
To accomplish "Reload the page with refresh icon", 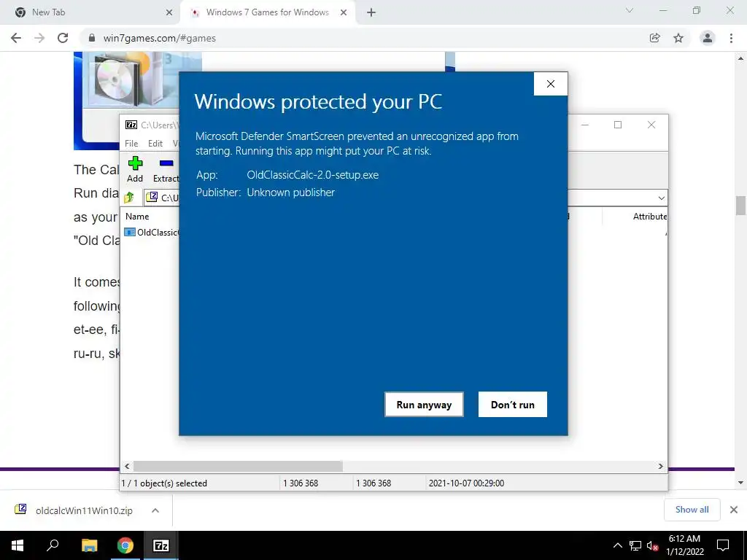I will (x=63, y=38).
